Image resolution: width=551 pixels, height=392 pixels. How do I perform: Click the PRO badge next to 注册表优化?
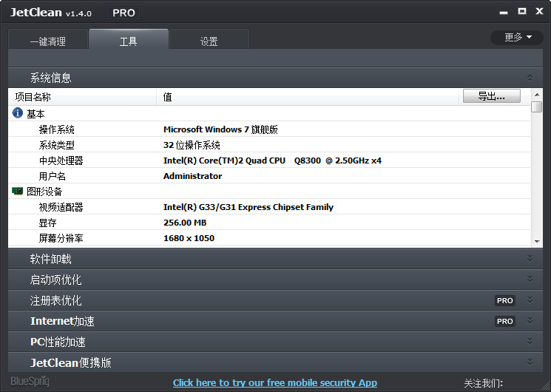point(505,300)
